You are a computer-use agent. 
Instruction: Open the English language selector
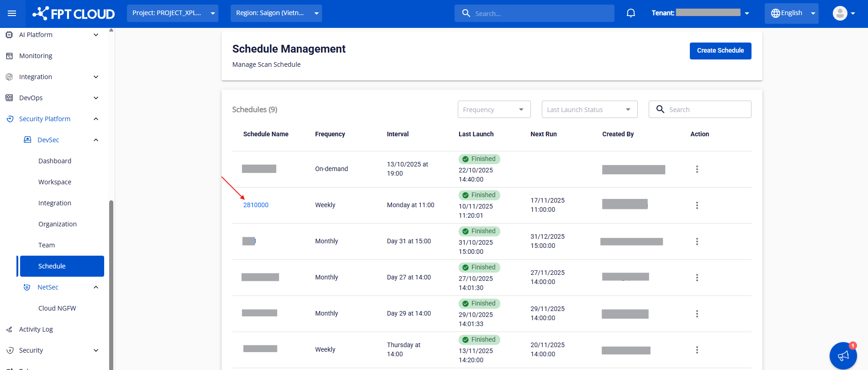pyautogui.click(x=792, y=13)
